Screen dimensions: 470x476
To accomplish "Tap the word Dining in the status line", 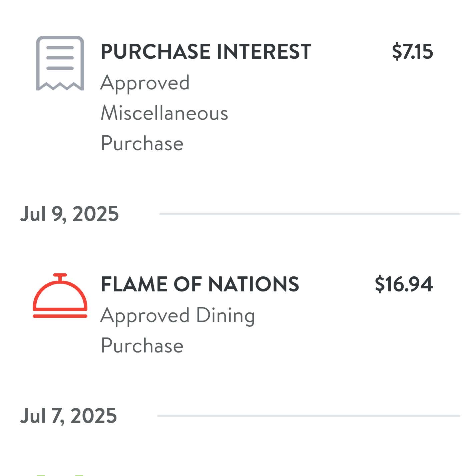I will click(x=225, y=315).
